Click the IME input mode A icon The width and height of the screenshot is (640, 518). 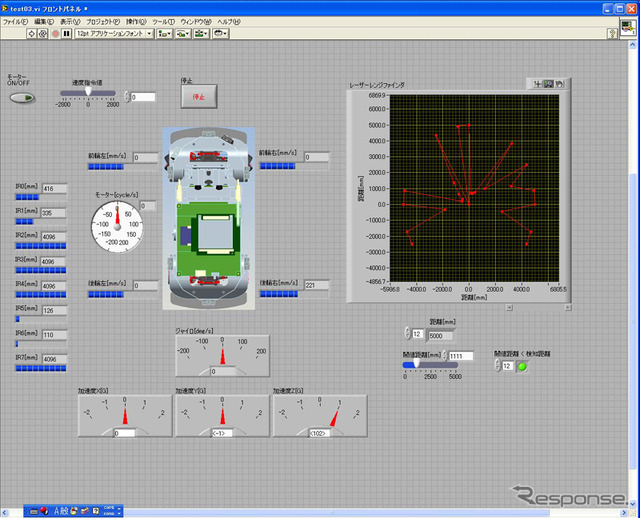(x=57, y=511)
